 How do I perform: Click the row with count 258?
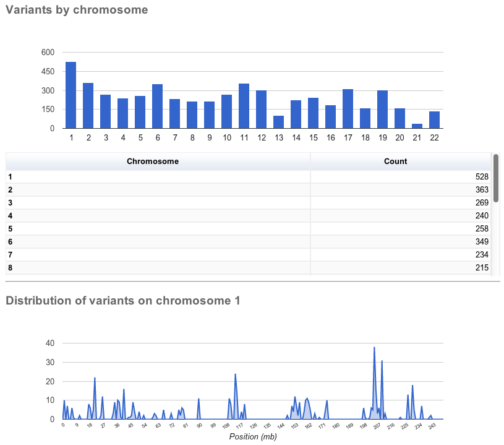pos(248,229)
